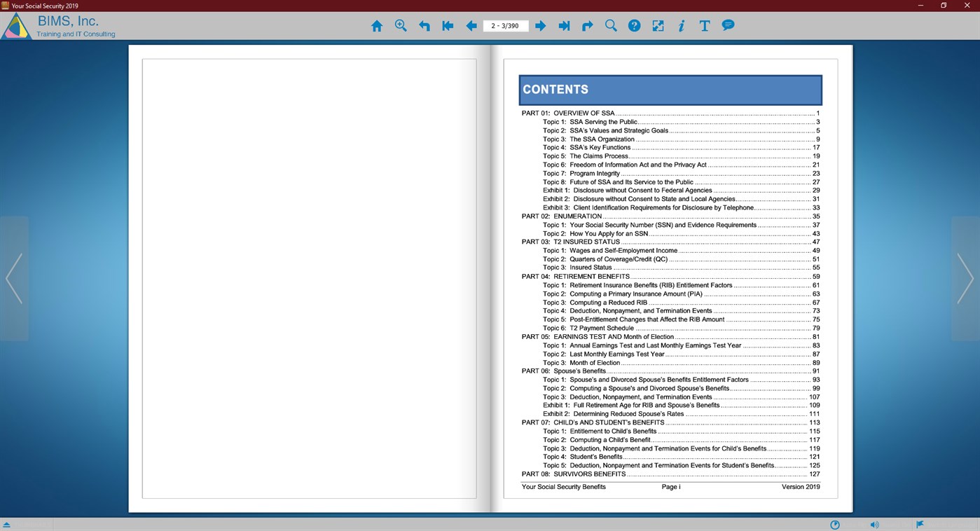The width and height of the screenshot is (980, 531).
Task: Select Topic 2: Last Monthly Earnings Test Year
Action: point(681,354)
